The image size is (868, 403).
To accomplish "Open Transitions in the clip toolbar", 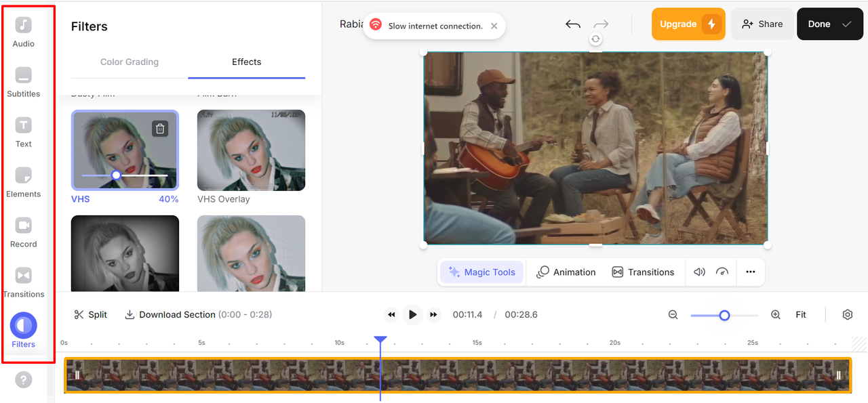I will tap(643, 272).
